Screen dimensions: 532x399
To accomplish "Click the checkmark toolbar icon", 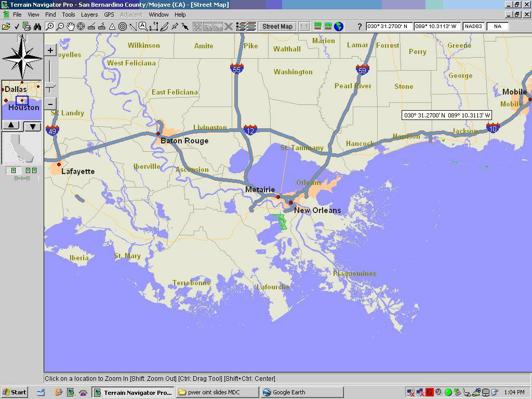I will [x=17, y=26].
